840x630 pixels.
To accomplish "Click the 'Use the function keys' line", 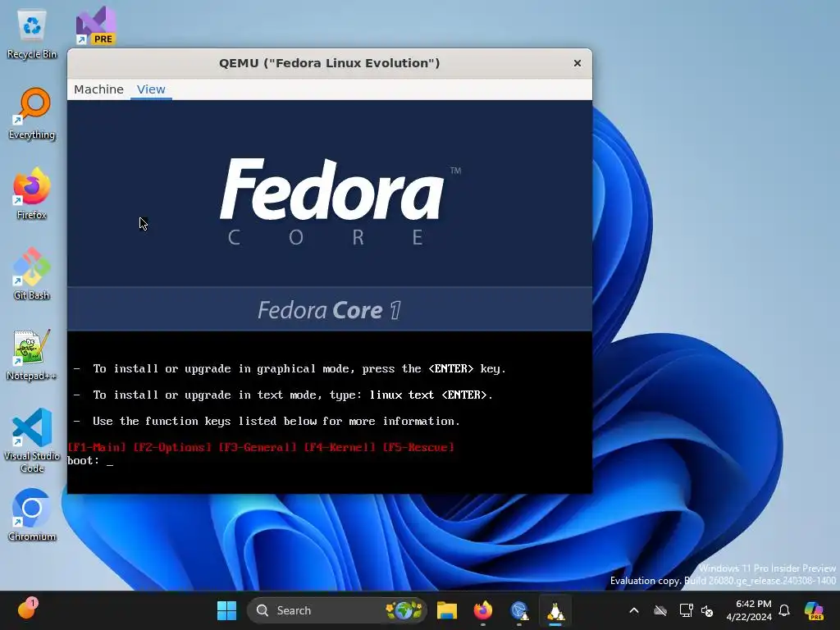I will tap(267, 421).
